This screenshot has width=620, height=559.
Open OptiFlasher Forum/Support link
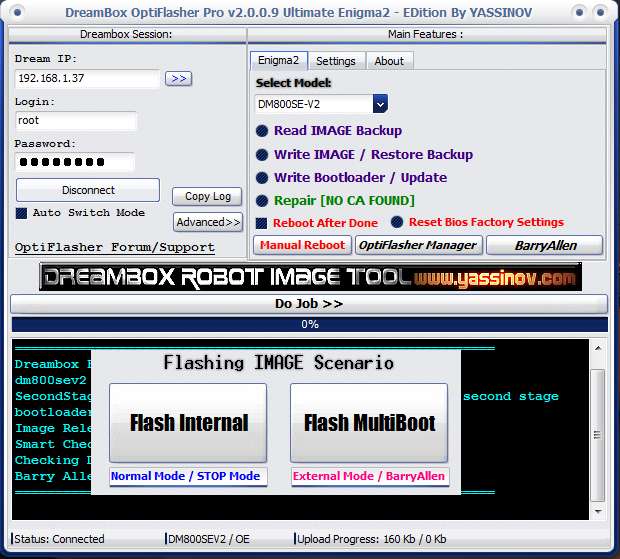[115, 247]
